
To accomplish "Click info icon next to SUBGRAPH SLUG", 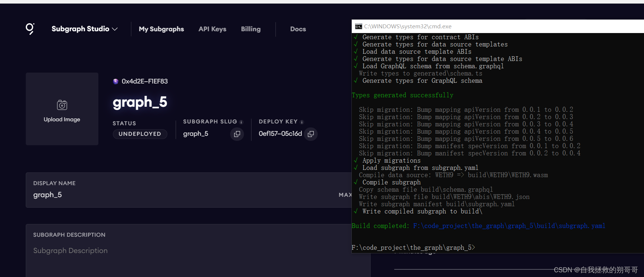I will (x=241, y=122).
